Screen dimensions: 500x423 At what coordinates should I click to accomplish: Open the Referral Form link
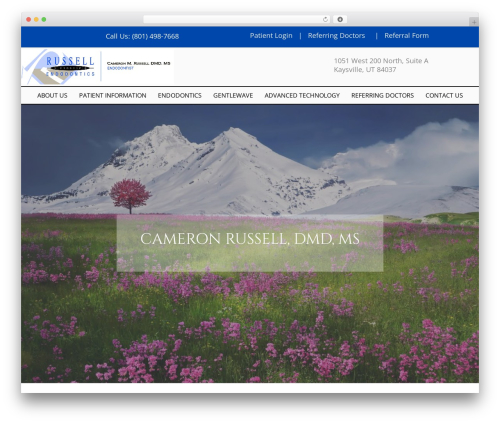[x=406, y=36]
